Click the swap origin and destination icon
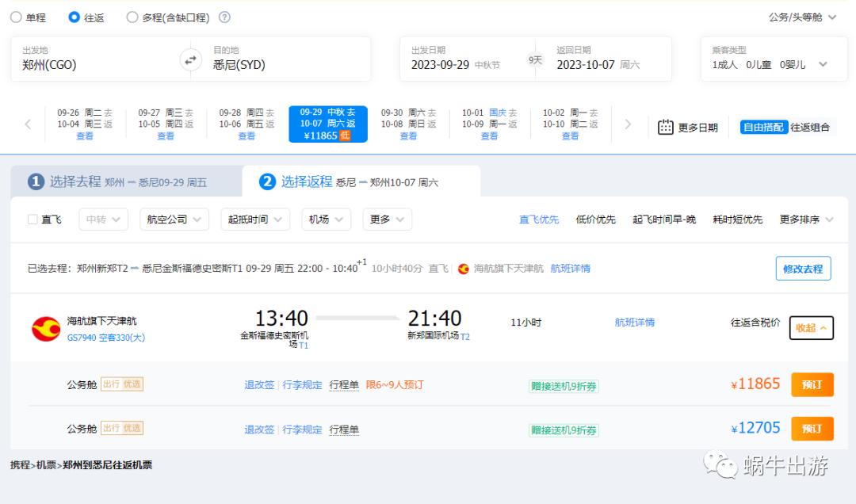 189,59
